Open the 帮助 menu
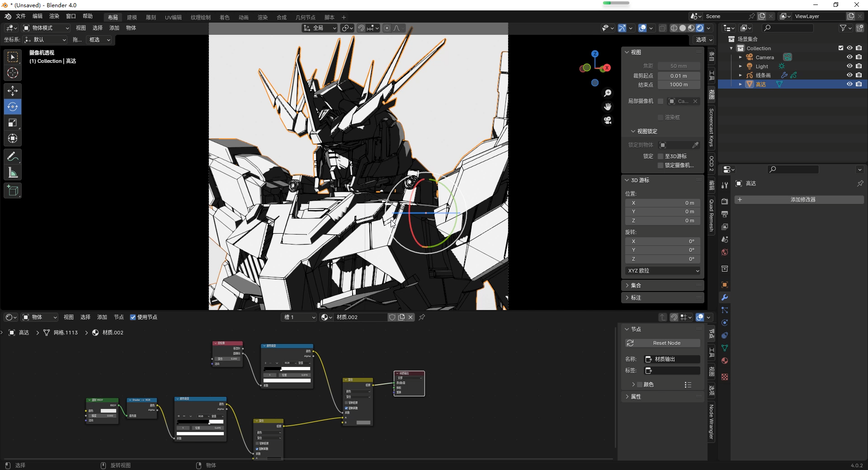The image size is (868, 470). (88, 16)
